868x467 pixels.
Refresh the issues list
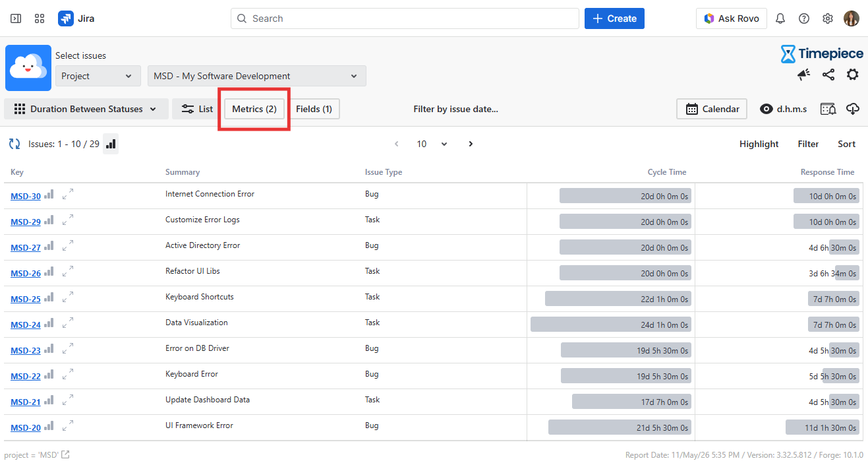(x=14, y=144)
